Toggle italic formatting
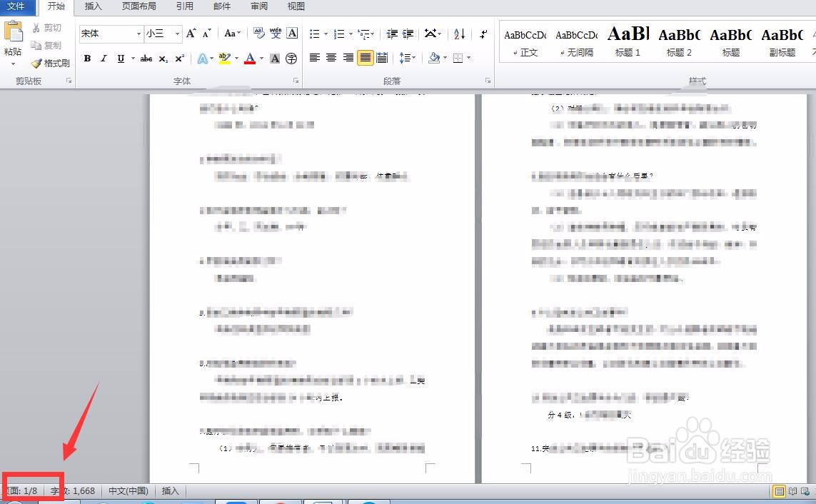The height and width of the screenshot is (504, 816). click(104, 59)
